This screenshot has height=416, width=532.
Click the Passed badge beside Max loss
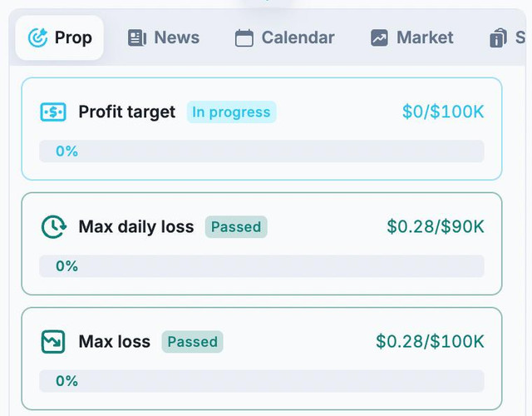point(192,342)
